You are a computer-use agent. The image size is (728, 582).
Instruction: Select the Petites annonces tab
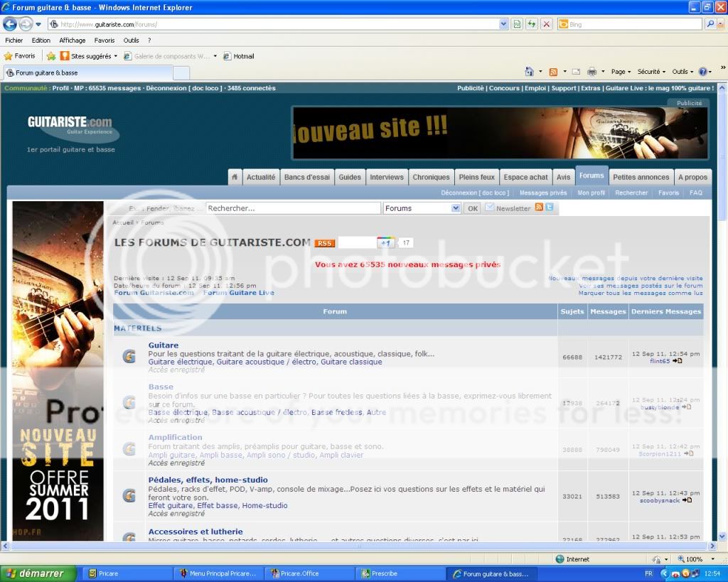tap(641, 178)
